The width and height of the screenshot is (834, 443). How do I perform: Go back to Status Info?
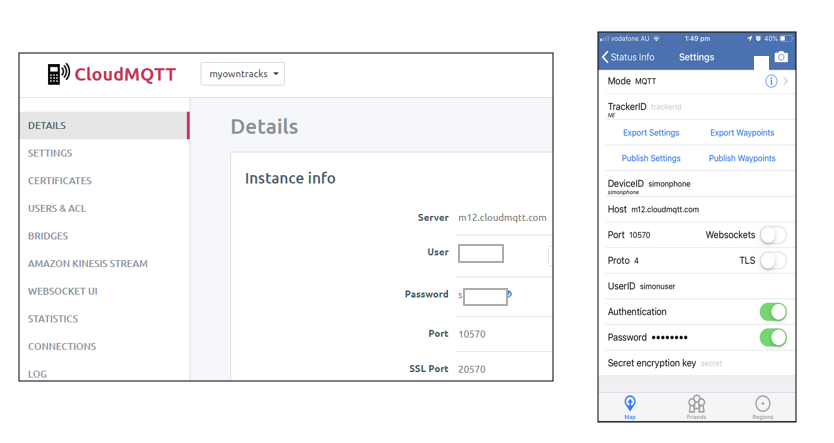click(629, 57)
